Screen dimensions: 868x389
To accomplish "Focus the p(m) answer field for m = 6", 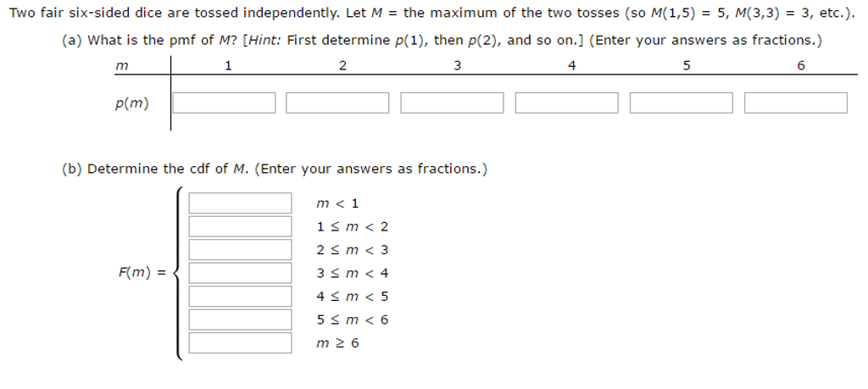I will (x=796, y=103).
